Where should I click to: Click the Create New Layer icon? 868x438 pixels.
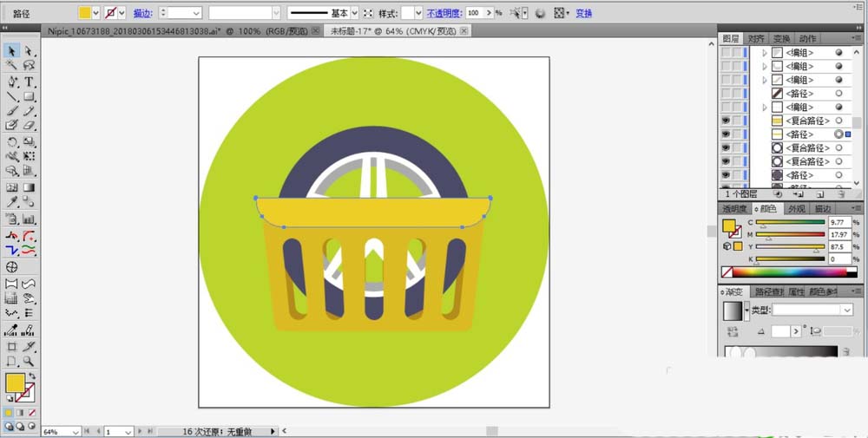coord(820,194)
